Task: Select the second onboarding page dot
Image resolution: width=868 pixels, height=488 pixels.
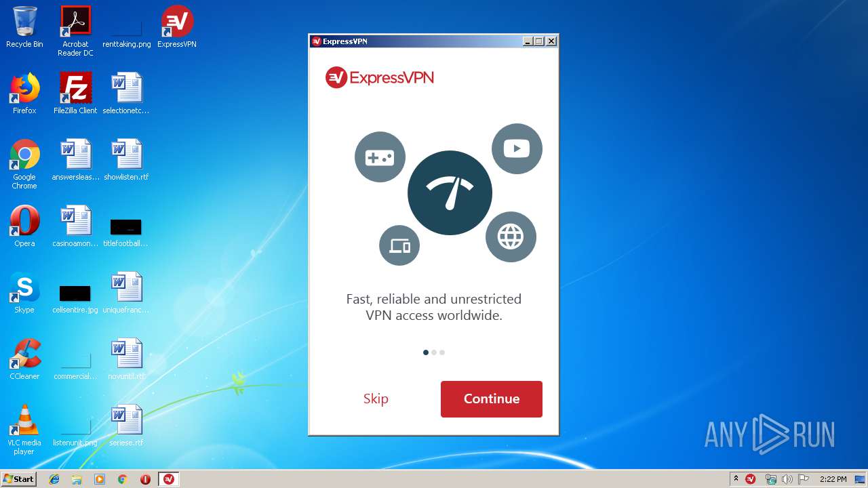Action: 434,352
